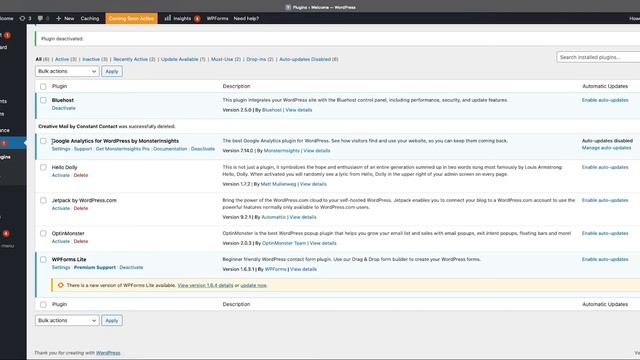Screen dimensions: 640x360
Task: Delete the Jetpack plugin
Action: click(x=81, y=209)
